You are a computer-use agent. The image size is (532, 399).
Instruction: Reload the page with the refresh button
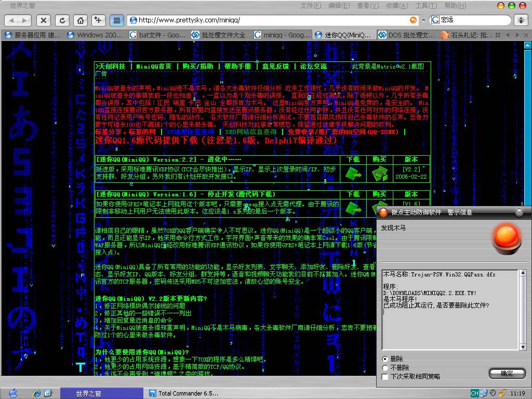(x=62, y=20)
